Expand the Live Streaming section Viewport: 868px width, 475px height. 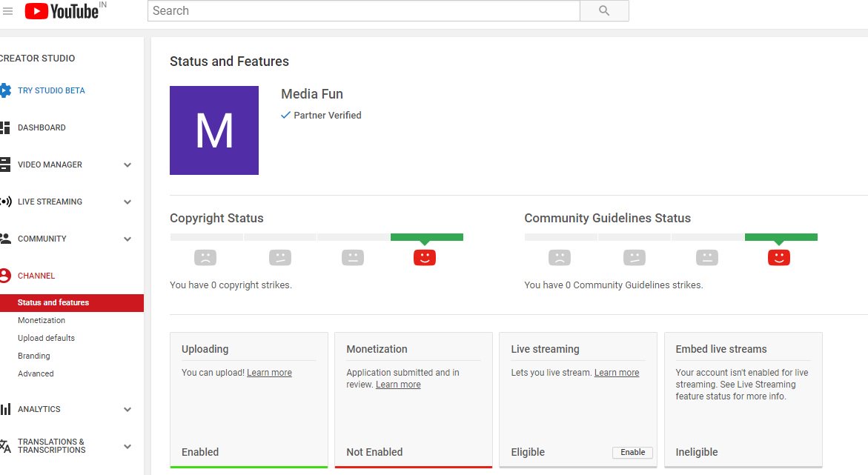(127, 202)
